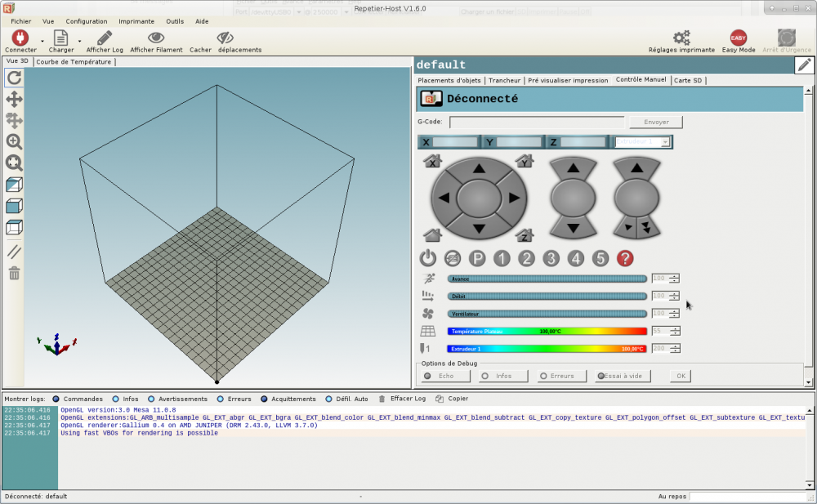Image resolution: width=817 pixels, height=504 pixels.
Task: Open the Afficher Log pencil icon
Action: point(105,38)
